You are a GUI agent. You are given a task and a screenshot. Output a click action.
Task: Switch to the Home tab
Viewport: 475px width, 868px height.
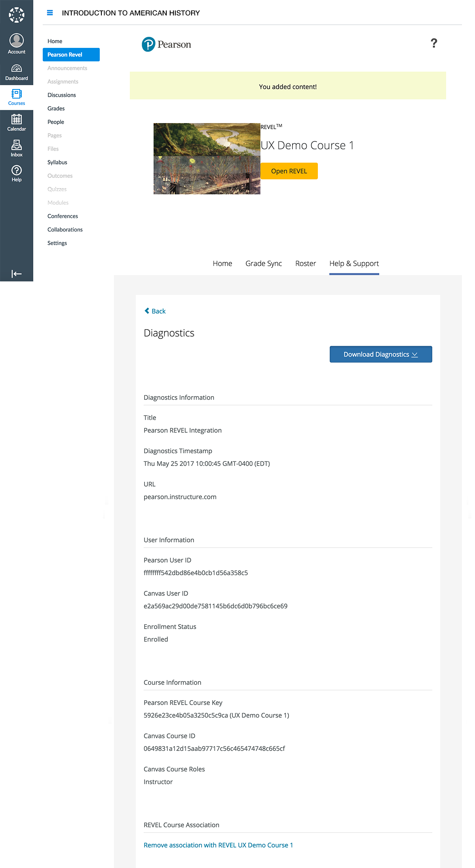[x=222, y=264]
